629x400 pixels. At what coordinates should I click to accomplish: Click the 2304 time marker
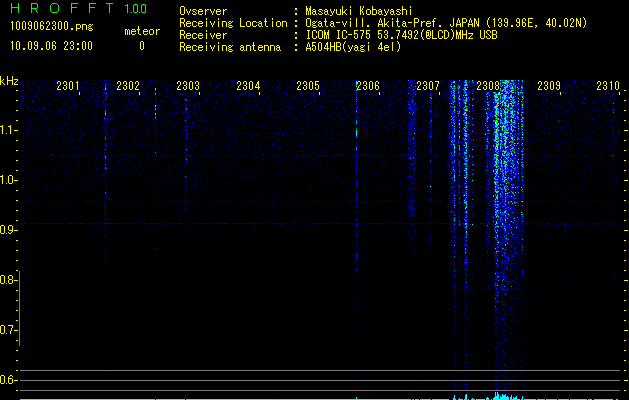[x=248, y=86]
